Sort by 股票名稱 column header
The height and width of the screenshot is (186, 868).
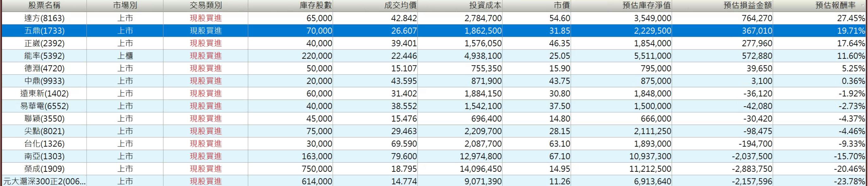point(44,5)
